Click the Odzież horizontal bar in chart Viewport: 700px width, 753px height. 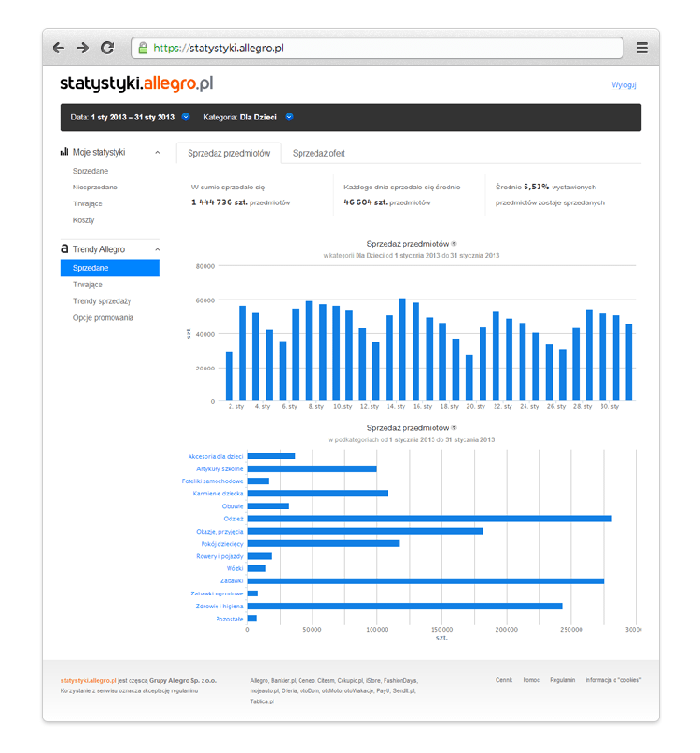[x=429, y=519]
